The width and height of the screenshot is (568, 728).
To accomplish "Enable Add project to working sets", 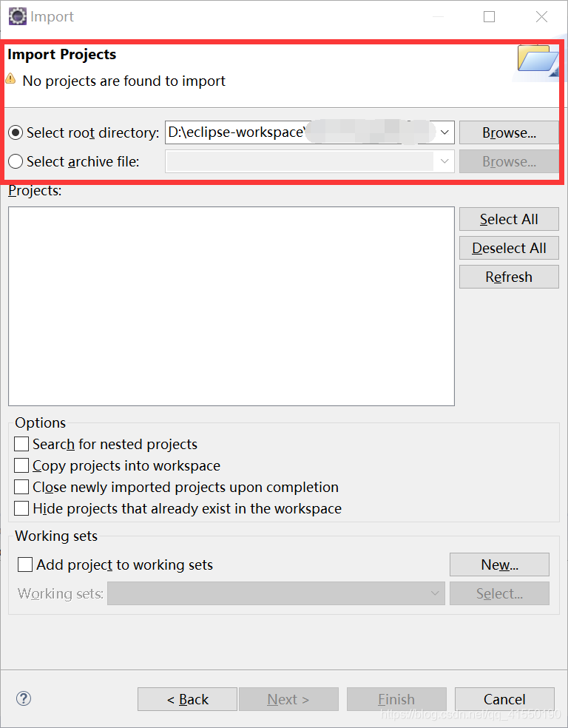I will click(x=25, y=564).
